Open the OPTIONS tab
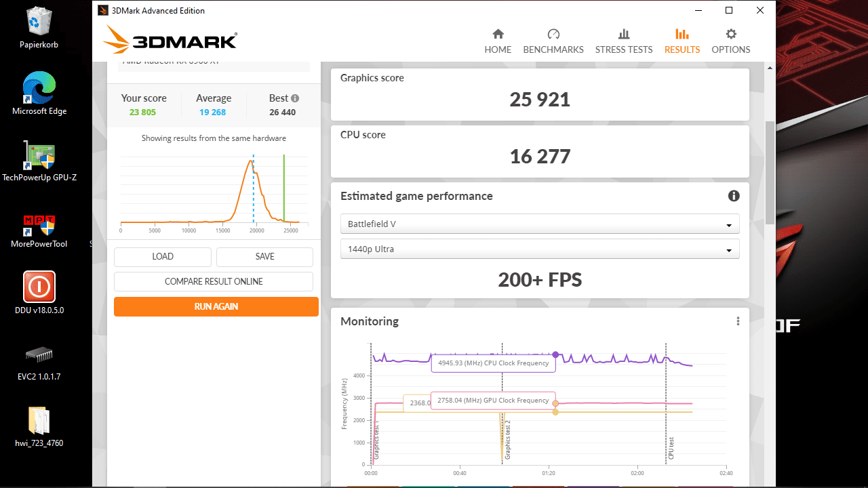The image size is (868, 488). 731,41
